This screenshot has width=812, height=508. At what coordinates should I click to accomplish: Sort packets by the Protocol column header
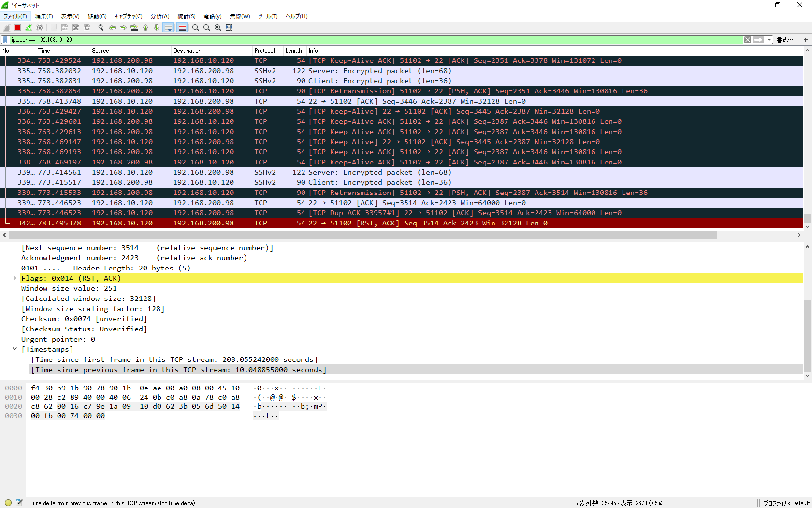(x=268, y=51)
